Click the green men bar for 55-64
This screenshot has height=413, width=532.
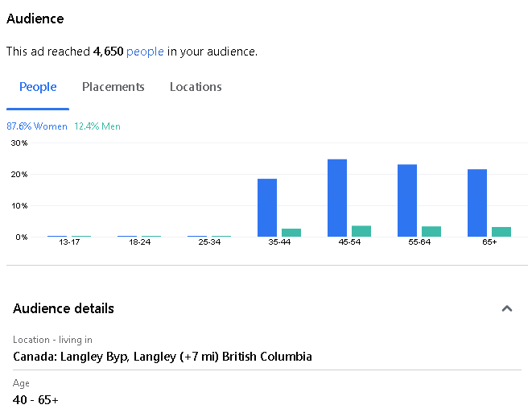[431, 231]
